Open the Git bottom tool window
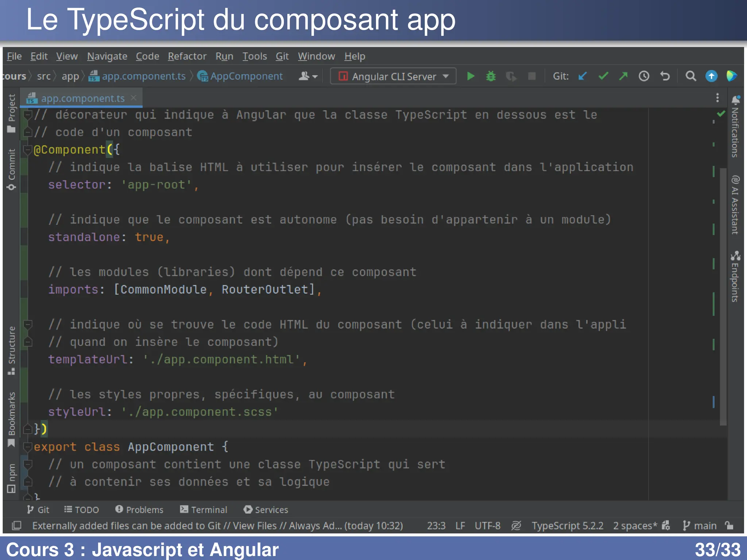 38,510
